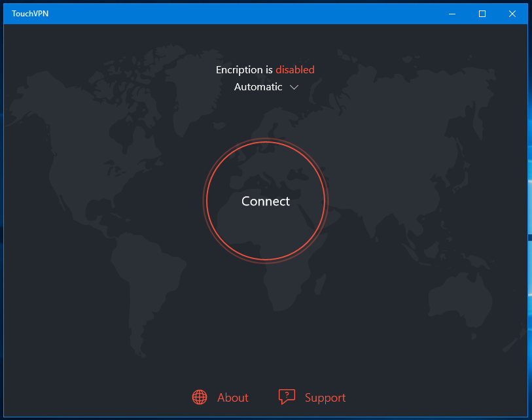Open the Automatic server location dropdown

click(266, 87)
